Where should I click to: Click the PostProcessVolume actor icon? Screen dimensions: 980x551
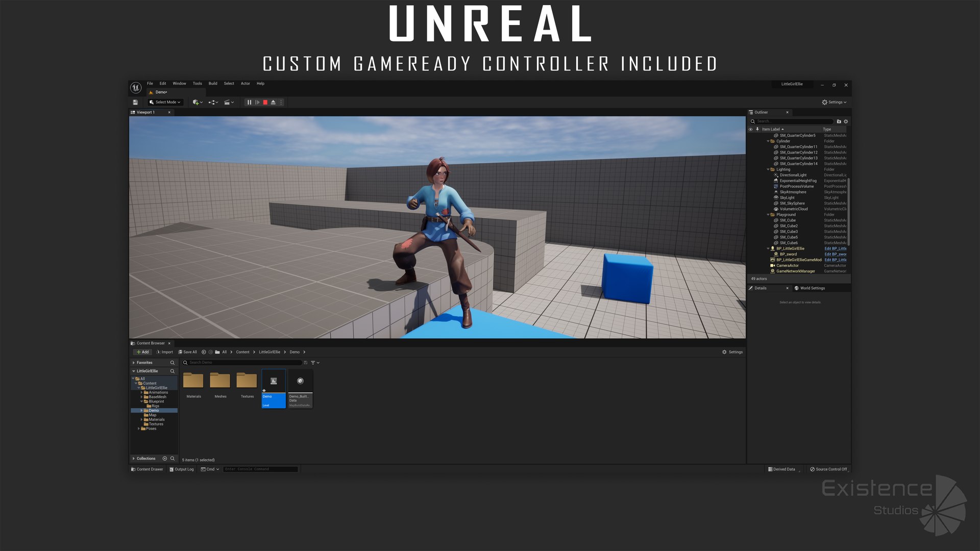776,186
